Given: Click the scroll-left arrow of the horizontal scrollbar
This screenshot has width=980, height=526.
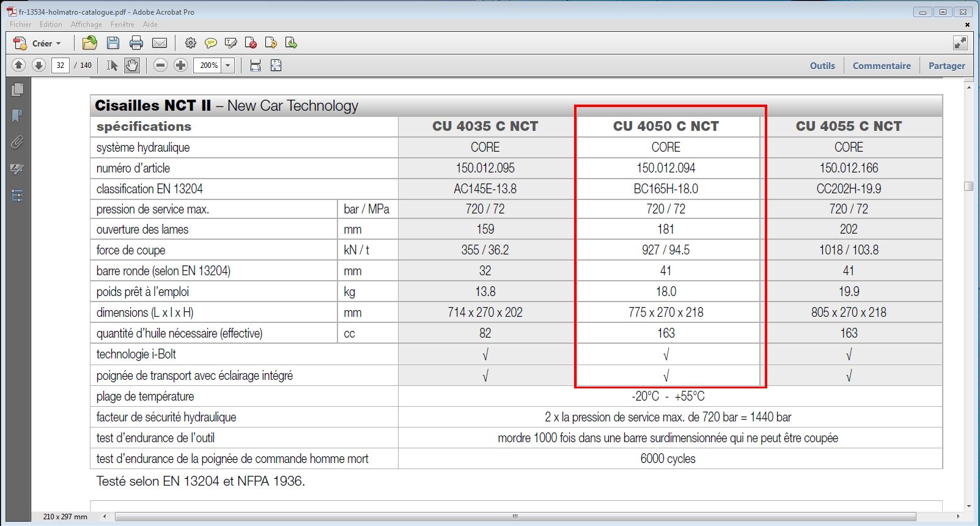Looking at the screenshot, I should tap(105, 516).
